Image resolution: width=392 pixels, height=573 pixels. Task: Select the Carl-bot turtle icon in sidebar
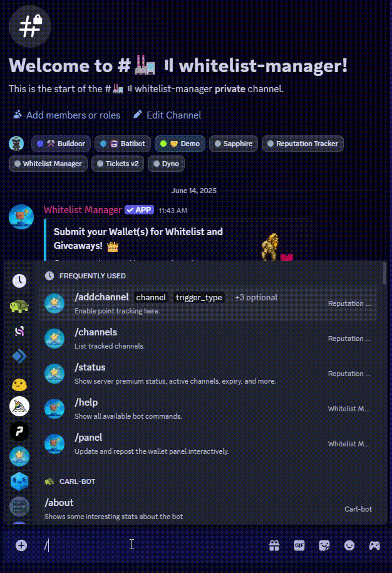19,306
